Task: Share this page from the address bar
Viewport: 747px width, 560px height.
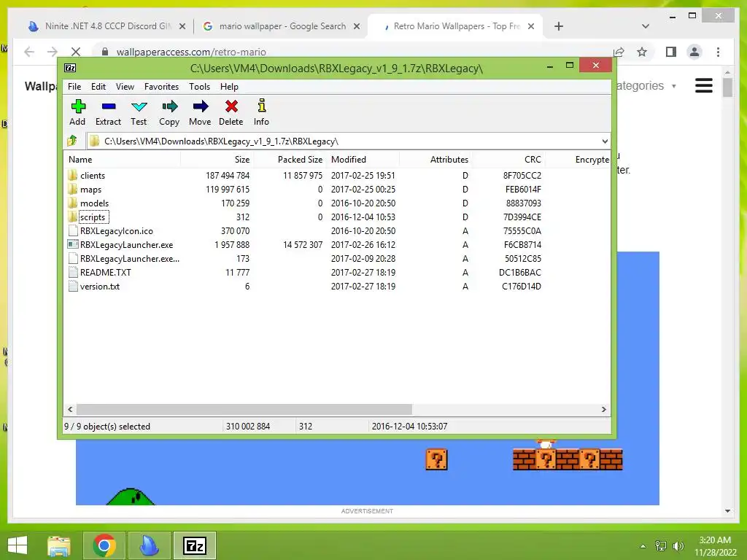Action: (619, 52)
